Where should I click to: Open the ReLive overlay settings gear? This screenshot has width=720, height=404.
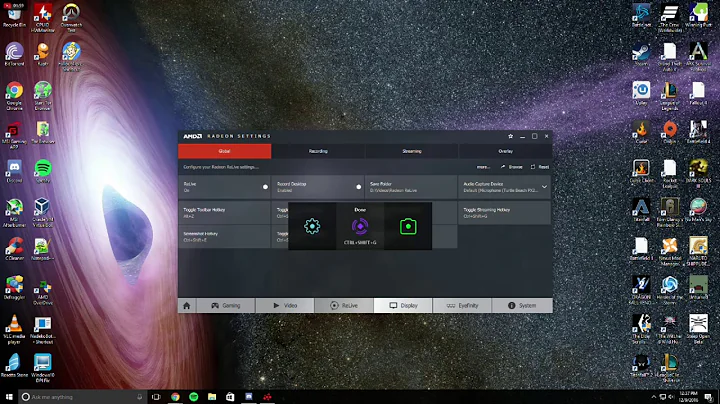click(312, 226)
